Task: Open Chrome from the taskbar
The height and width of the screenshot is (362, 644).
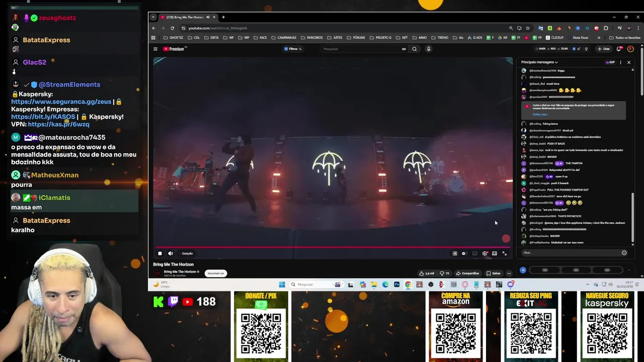Action: (408, 285)
